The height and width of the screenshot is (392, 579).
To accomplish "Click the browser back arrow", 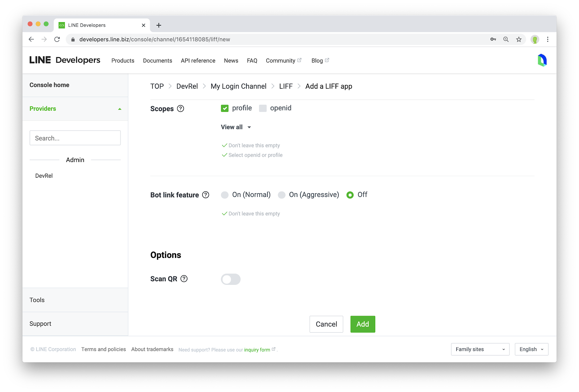I will 31,39.
